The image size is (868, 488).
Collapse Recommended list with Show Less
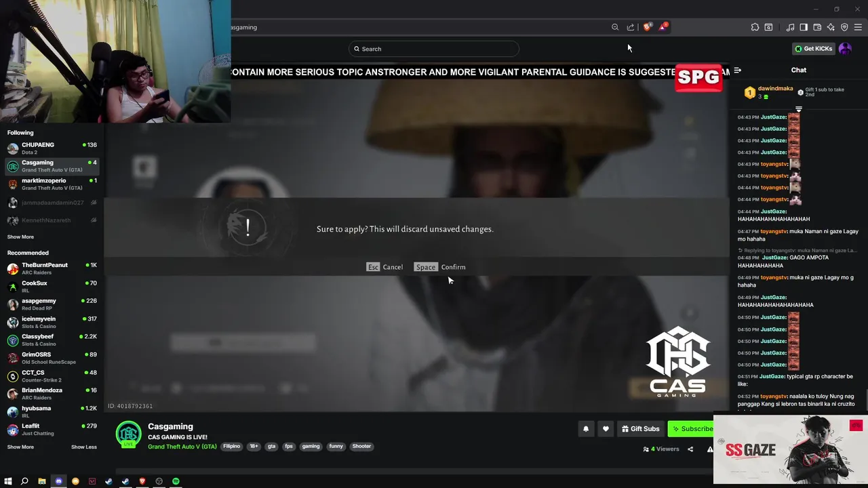coord(84,447)
